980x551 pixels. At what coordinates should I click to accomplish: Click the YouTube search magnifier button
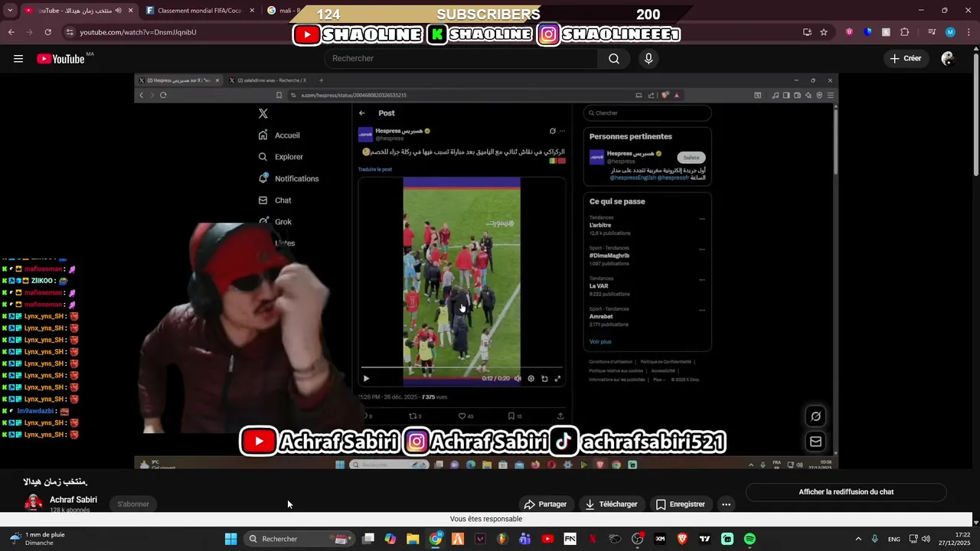click(614, 59)
